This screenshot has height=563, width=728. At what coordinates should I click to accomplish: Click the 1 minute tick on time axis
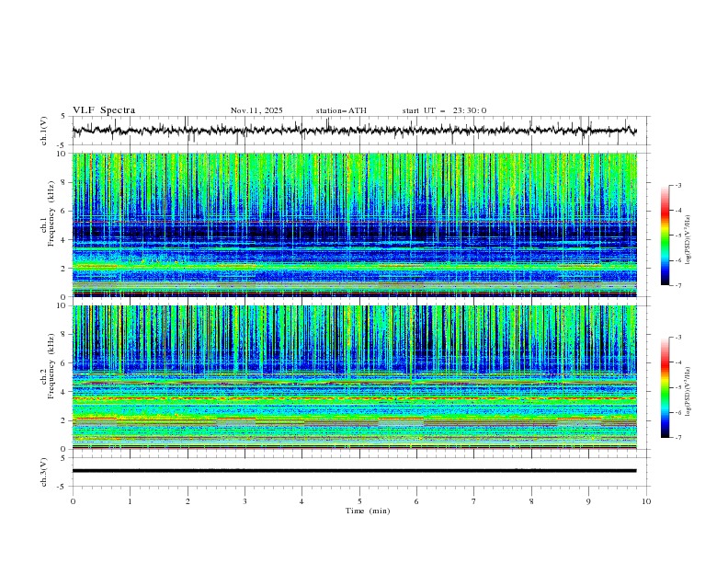(x=130, y=501)
